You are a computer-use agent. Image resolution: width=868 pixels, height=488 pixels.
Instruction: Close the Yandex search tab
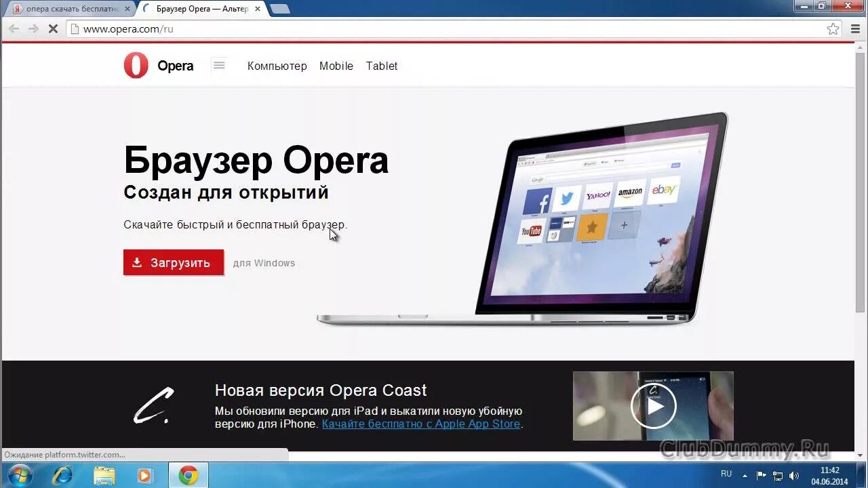127,9
